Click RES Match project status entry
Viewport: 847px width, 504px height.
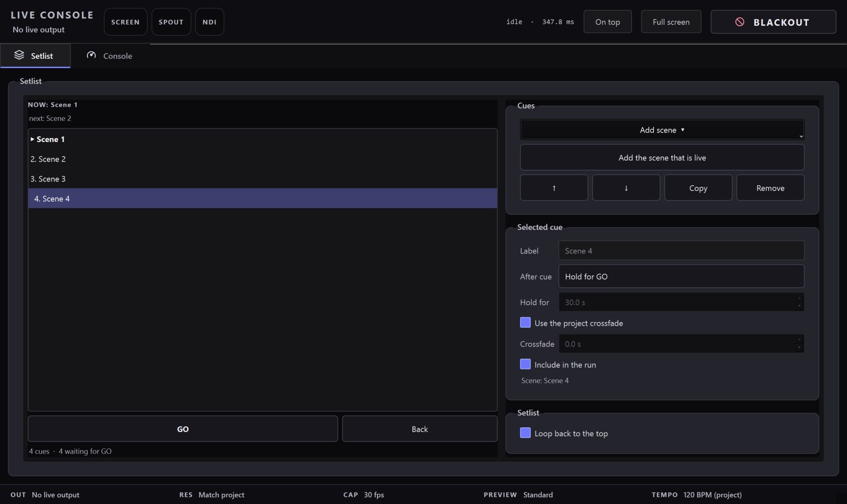(212, 495)
